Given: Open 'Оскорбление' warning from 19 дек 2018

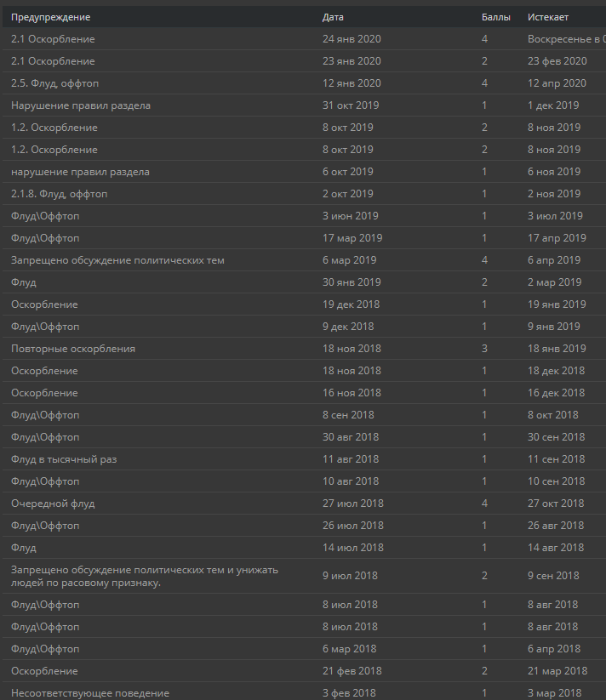Looking at the screenshot, I should click(x=44, y=304).
